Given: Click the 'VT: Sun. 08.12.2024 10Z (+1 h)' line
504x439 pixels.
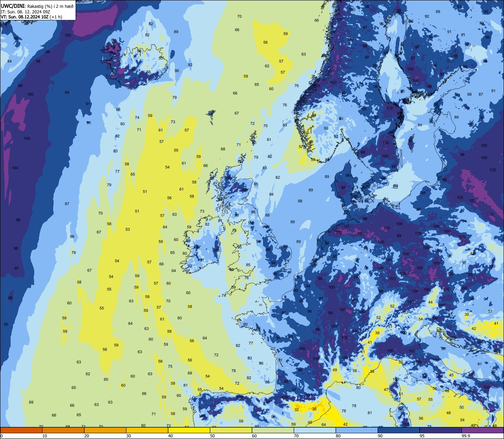Looking at the screenshot, I should click(x=31, y=17).
